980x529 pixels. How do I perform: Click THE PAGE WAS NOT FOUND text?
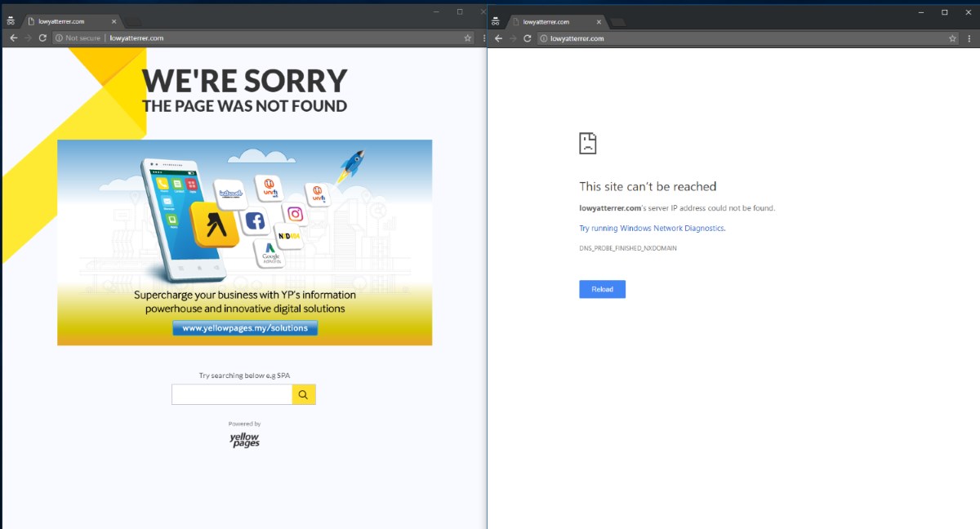click(x=245, y=106)
